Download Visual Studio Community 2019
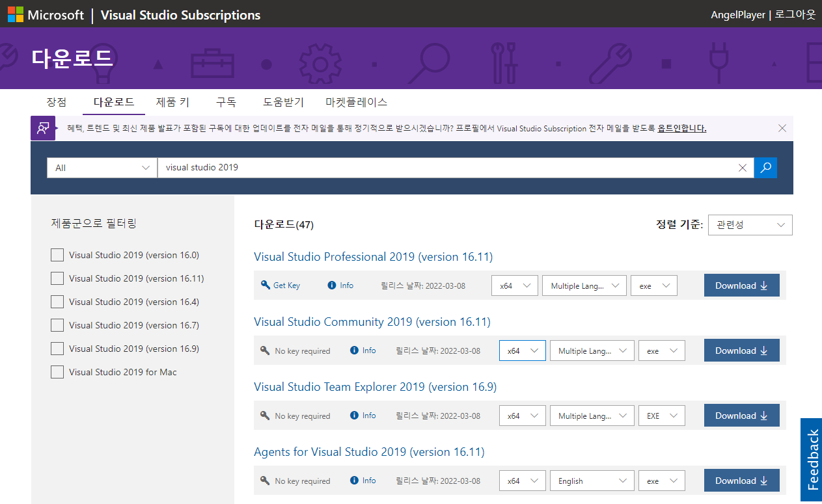Image resolution: width=822 pixels, height=504 pixels. [x=742, y=351]
